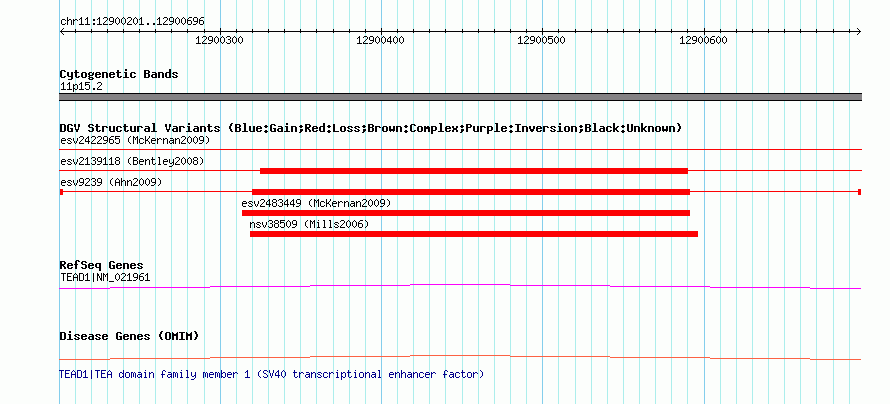This screenshot has height=404, width=890.
Task: Click the small red left-end marker of esv9239
Action: click(61, 192)
